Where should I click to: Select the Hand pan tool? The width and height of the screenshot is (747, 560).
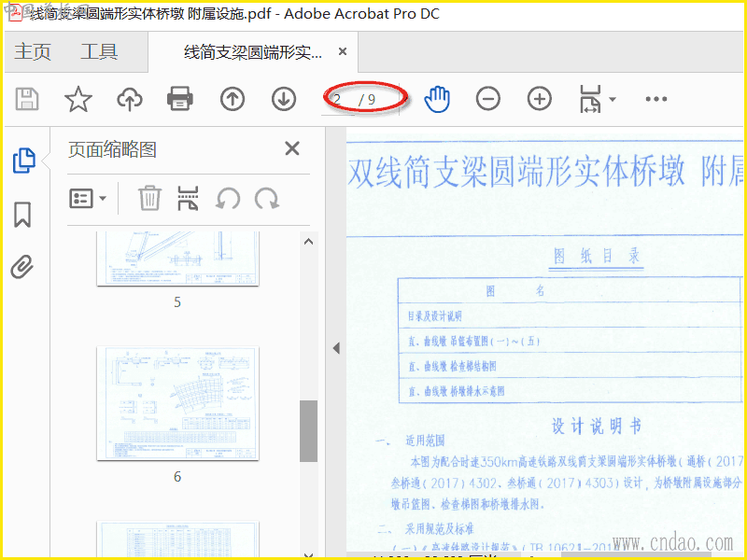pos(437,99)
